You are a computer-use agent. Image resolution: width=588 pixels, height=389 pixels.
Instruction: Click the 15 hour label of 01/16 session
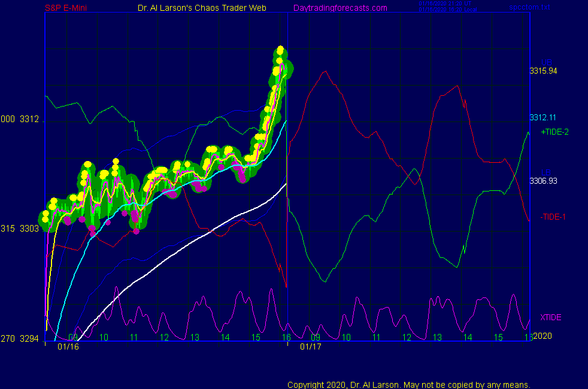click(256, 338)
